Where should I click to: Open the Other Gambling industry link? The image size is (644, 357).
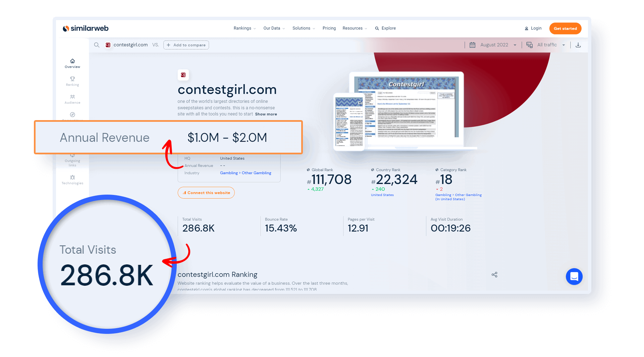coord(256,173)
